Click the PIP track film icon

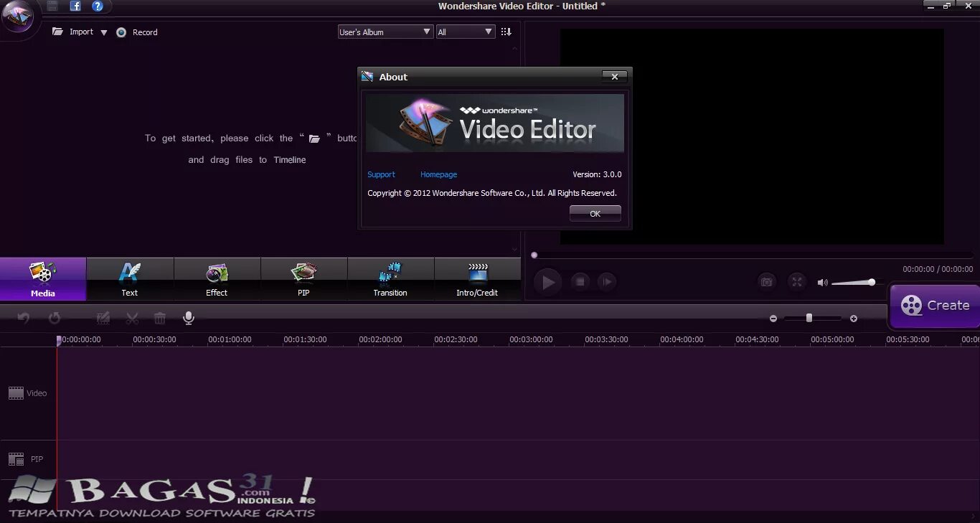pyautogui.click(x=16, y=459)
